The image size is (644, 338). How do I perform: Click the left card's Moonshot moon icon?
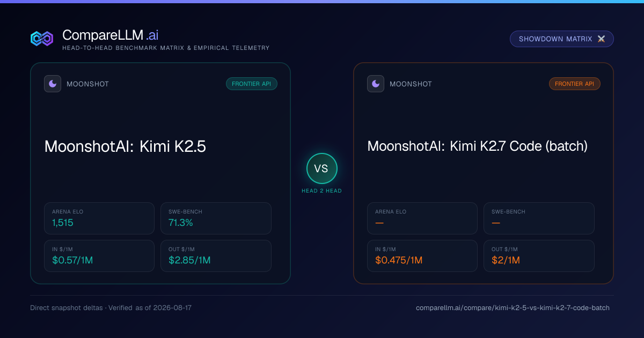coord(53,84)
